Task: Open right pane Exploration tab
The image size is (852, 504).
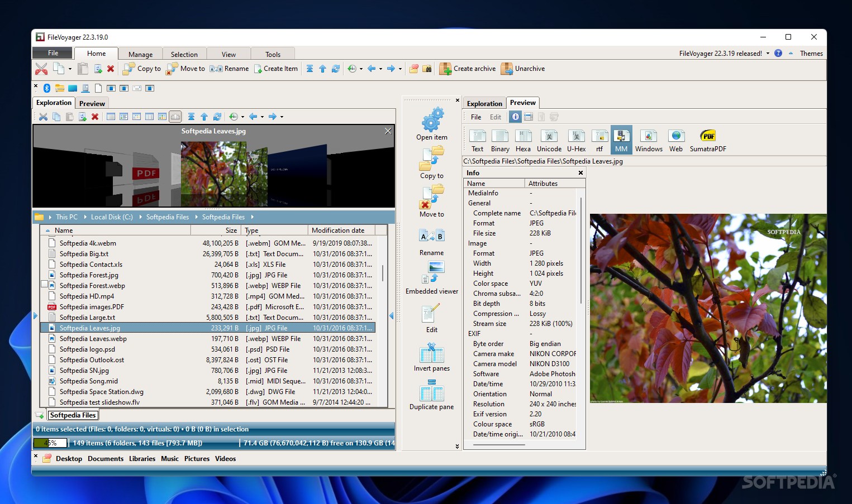Action: tap(484, 103)
